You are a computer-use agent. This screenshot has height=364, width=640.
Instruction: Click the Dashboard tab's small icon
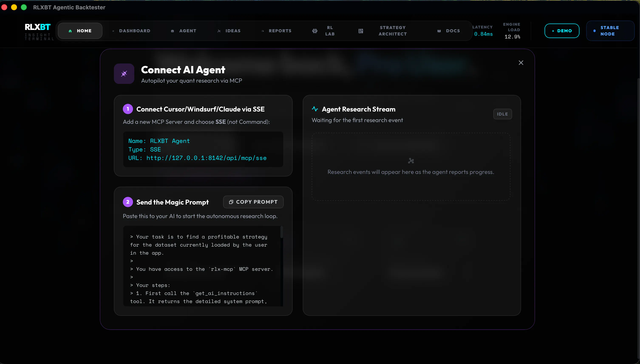click(113, 31)
